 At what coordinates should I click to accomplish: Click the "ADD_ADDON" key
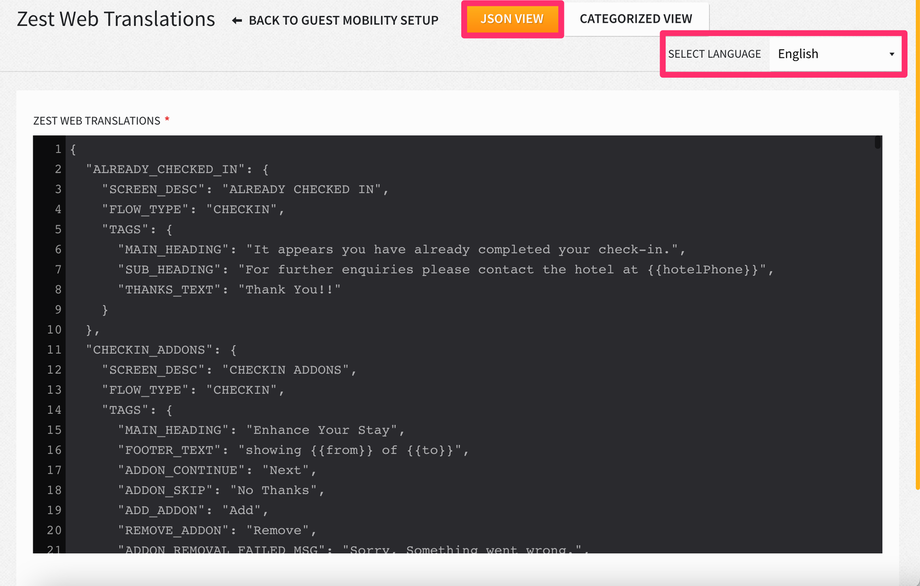point(161,510)
